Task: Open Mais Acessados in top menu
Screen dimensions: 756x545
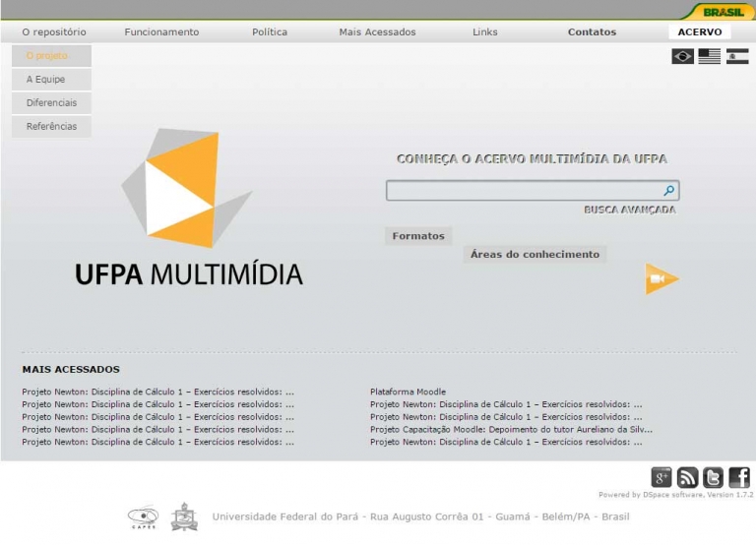Action: (377, 31)
